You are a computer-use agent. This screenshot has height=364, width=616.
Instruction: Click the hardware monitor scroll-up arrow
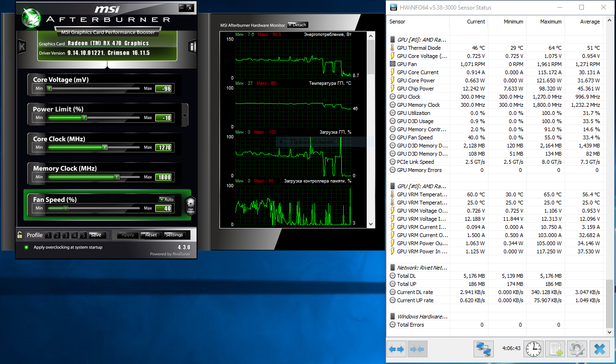(370, 35)
